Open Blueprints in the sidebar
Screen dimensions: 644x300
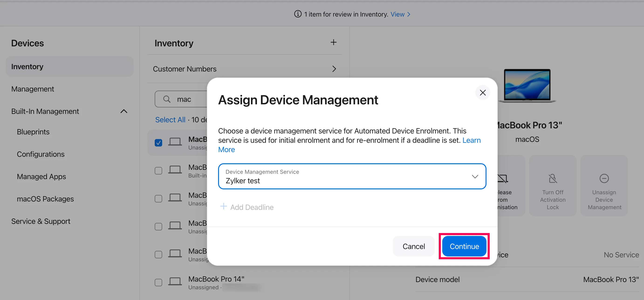tap(33, 132)
